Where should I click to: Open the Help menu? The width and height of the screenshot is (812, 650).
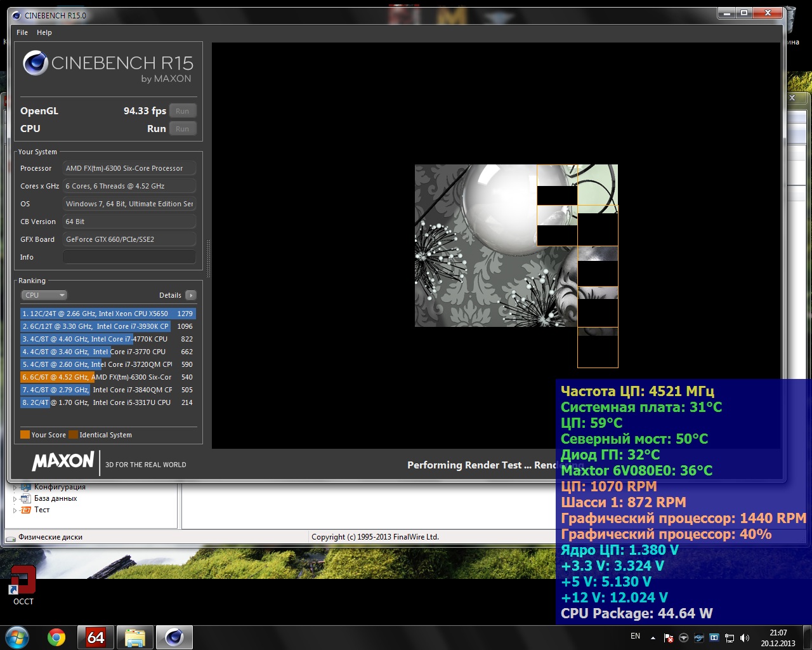(x=44, y=32)
